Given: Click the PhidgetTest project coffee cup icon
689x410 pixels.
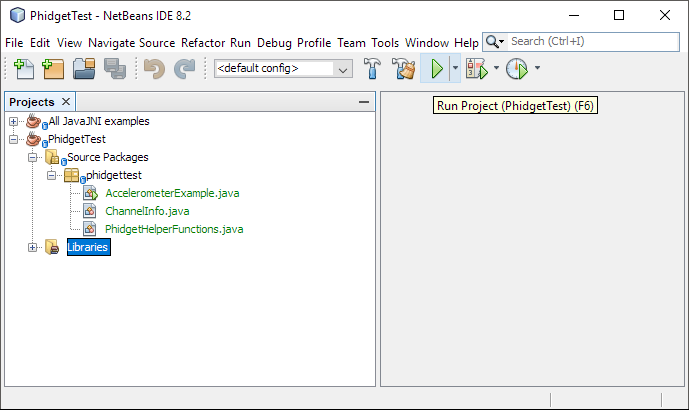Looking at the screenshot, I should [x=33, y=139].
